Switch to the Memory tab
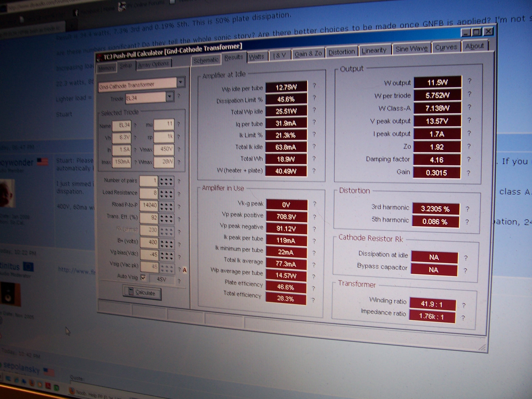532x399 pixels. 107,68
